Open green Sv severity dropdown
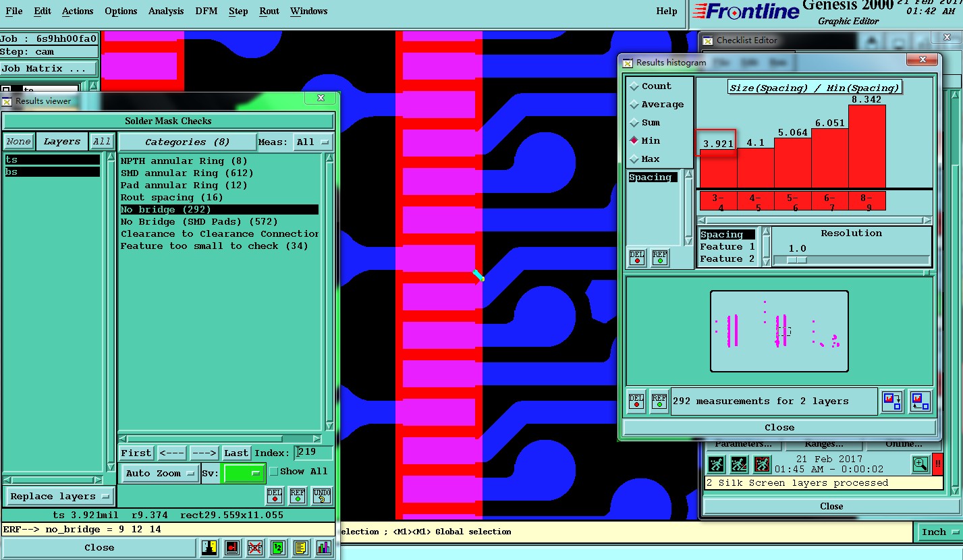This screenshot has height=560, width=963. click(244, 473)
